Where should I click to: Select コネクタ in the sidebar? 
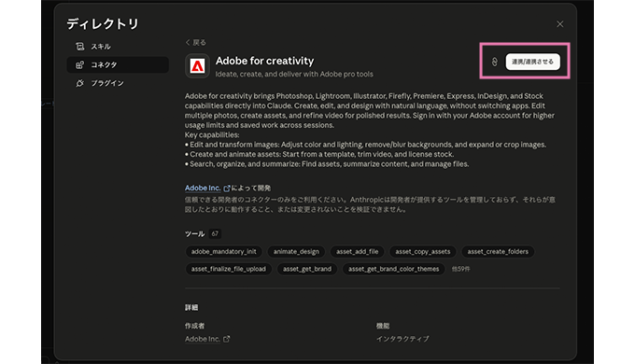click(118, 64)
